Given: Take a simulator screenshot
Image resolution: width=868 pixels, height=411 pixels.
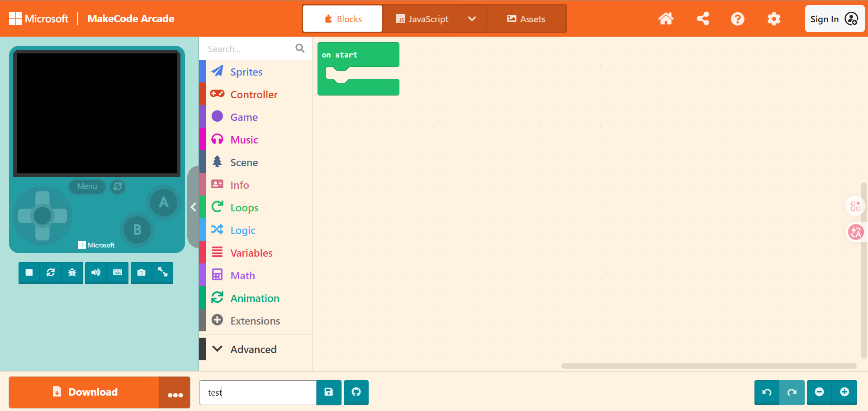Looking at the screenshot, I should pyautogui.click(x=141, y=272).
